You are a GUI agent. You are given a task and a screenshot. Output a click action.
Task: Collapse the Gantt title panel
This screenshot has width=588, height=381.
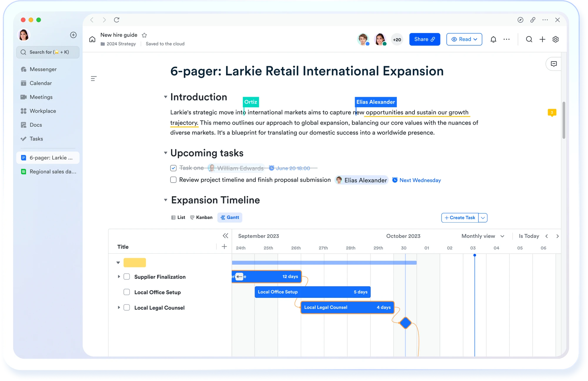(225, 236)
